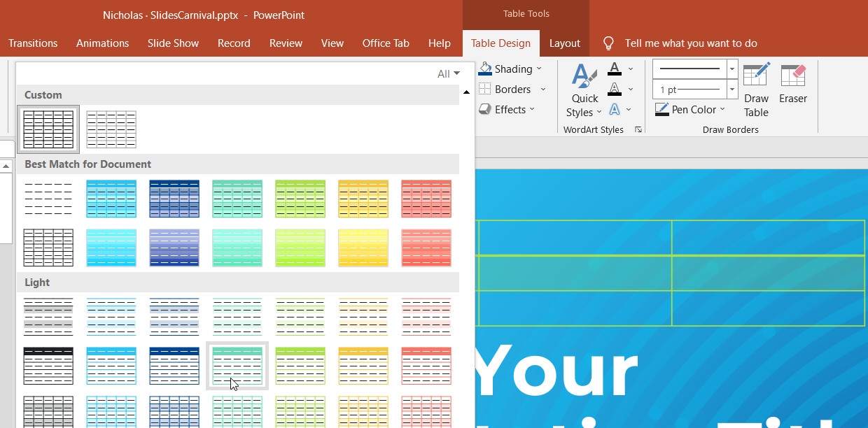Open the Transitions ribbon tab
The height and width of the screenshot is (428, 868).
(32, 43)
